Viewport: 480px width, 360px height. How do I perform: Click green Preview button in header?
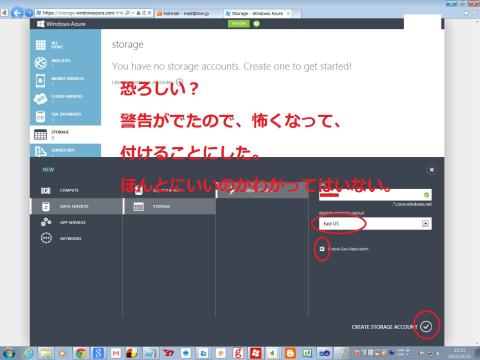(x=239, y=24)
